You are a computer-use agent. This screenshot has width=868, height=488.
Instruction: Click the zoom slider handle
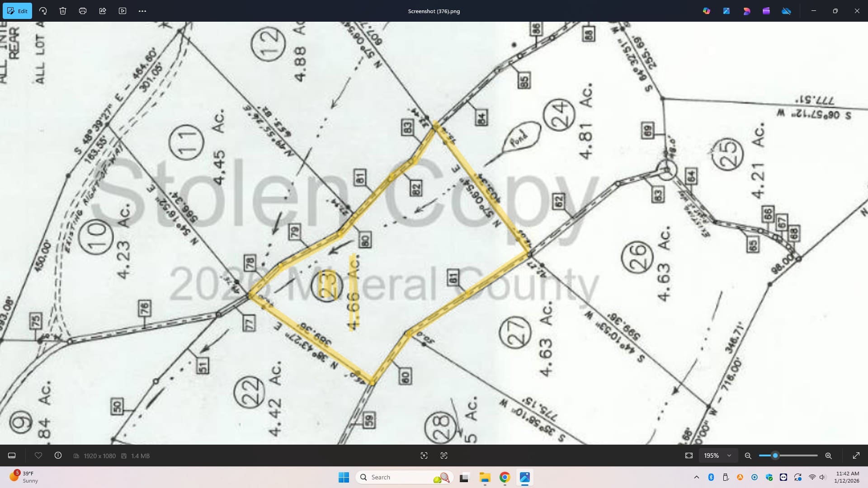(x=775, y=455)
